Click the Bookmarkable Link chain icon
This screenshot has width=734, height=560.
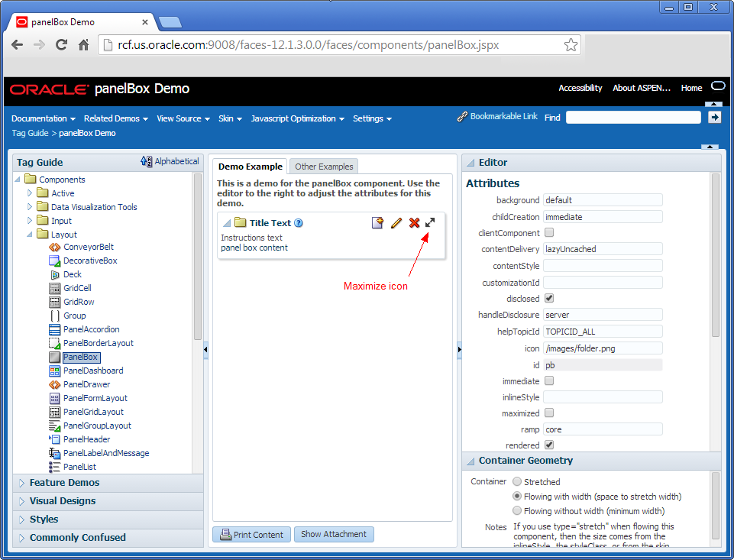click(462, 117)
